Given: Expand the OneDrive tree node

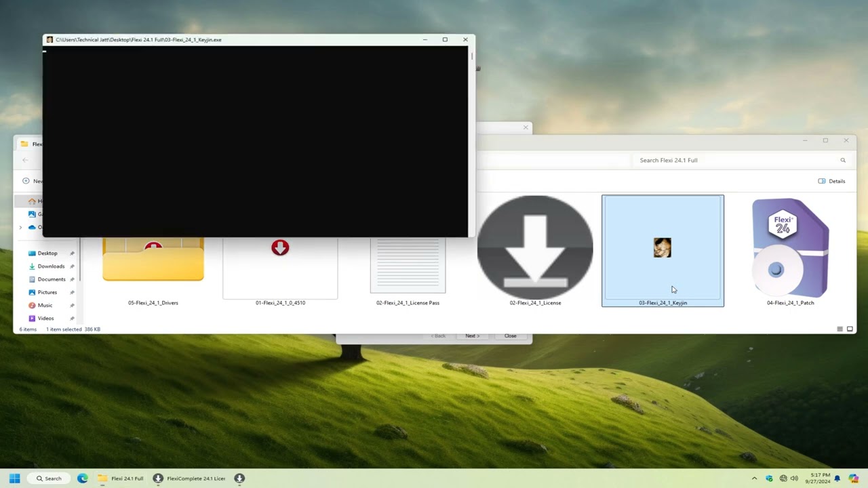Looking at the screenshot, I should coord(20,228).
